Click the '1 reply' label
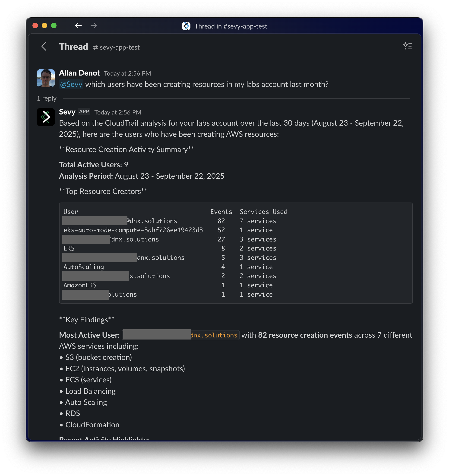The width and height of the screenshot is (449, 476). [x=47, y=98]
